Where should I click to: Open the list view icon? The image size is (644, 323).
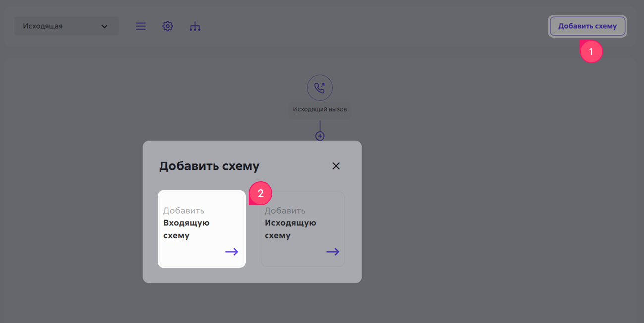point(141,26)
